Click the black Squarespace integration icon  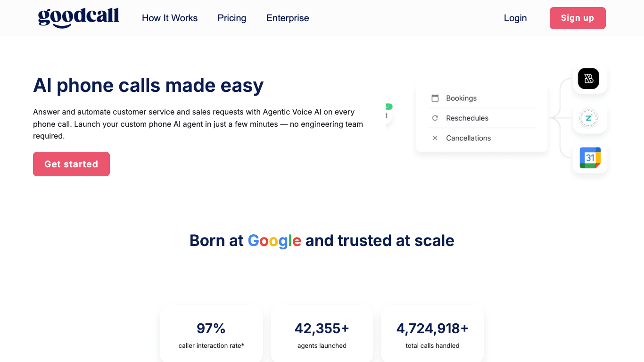[589, 79]
